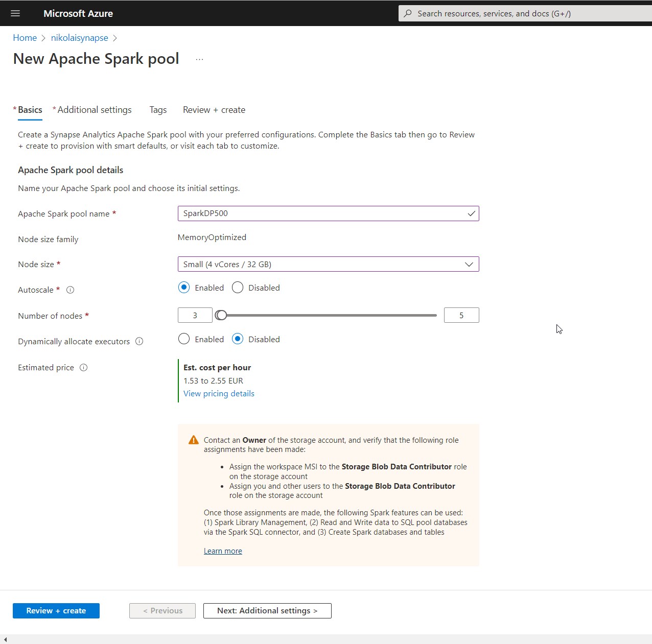Click the validation checkmark in the pool name field

tap(471, 213)
